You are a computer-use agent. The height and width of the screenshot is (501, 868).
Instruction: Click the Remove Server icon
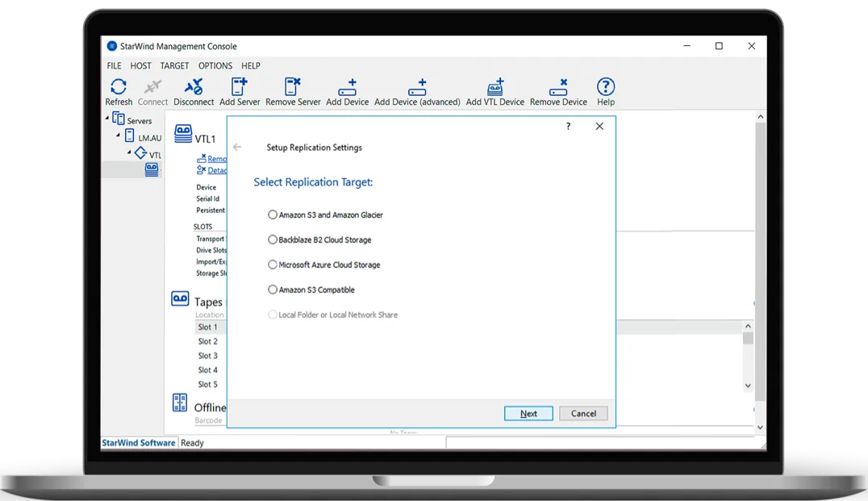pyautogui.click(x=292, y=87)
